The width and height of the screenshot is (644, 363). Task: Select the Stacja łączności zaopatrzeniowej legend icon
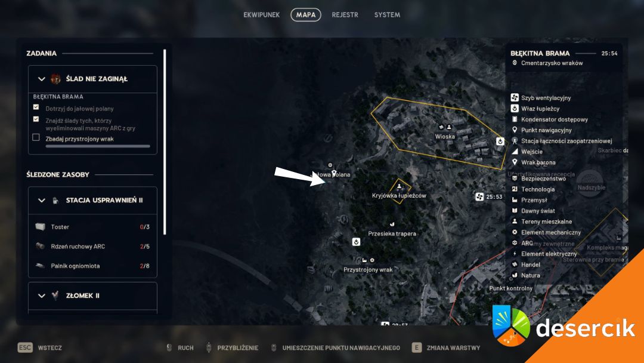(x=515, y=140)
